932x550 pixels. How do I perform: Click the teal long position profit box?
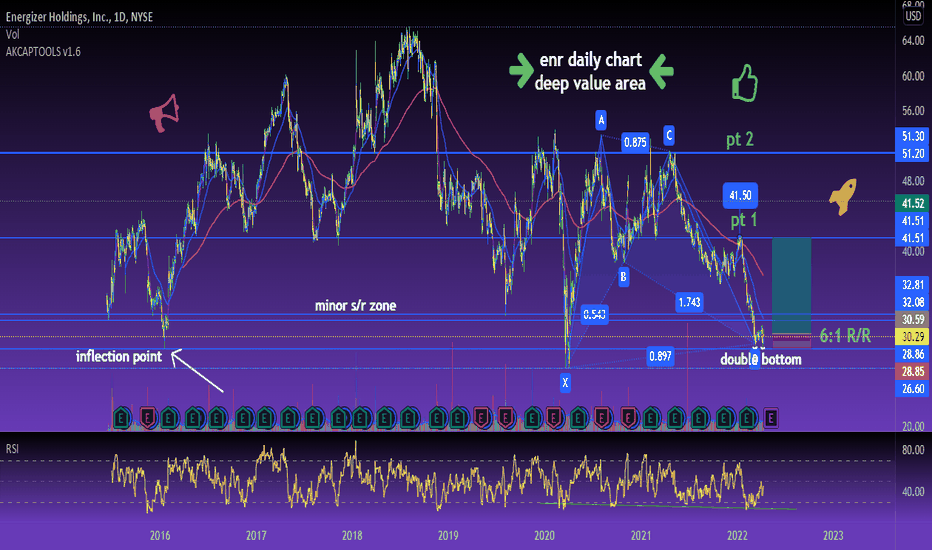(x=791, y=285)
